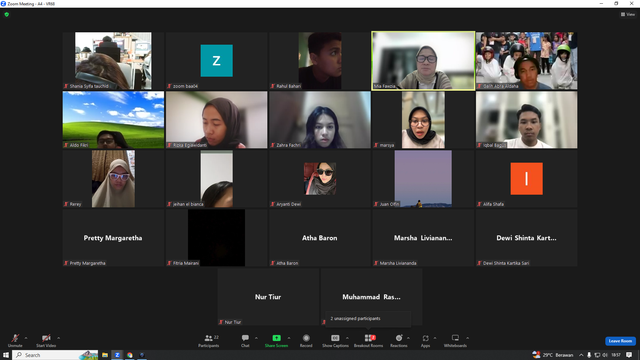This screenshot has width=640, height=360.
Task: Toggle Show Captions
Action: [335, 340]
